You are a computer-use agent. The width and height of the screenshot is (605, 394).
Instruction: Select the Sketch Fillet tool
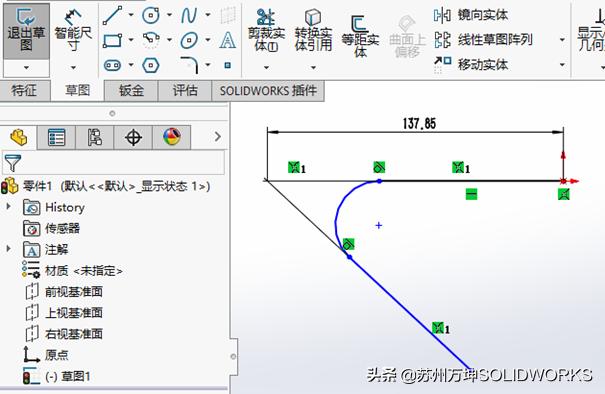[x=189, y=65]
